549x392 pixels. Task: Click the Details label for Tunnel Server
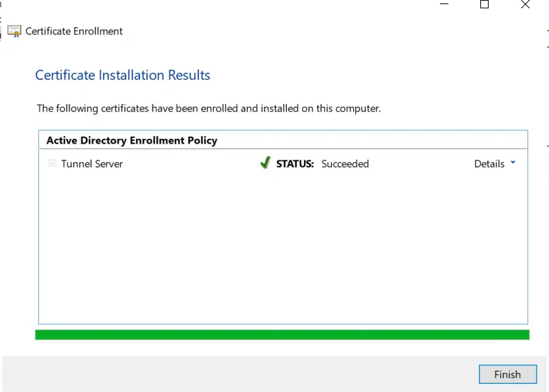tap(489, 164)
